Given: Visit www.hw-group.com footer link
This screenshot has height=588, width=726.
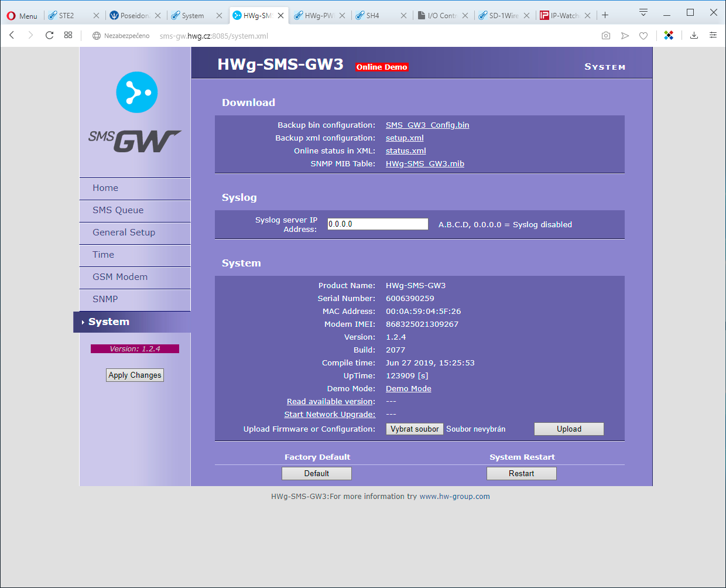Looking at the screenshot, I should [x=455, y=497].
